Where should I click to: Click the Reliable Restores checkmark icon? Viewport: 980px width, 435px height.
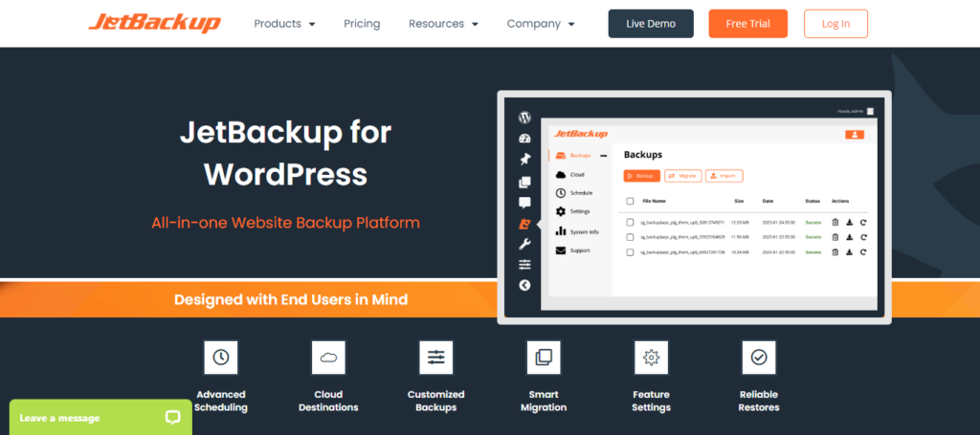pyautogui.click(x=759, y=357)
